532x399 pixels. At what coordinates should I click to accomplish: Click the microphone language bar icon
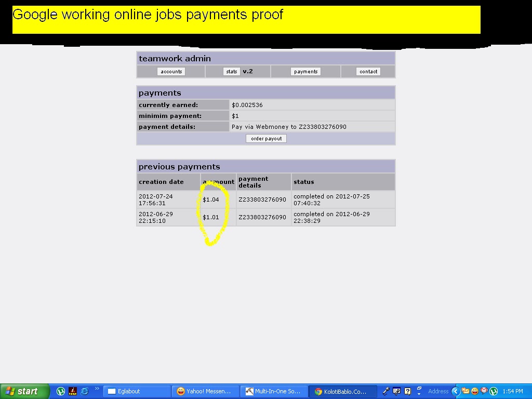click(386, 391)
